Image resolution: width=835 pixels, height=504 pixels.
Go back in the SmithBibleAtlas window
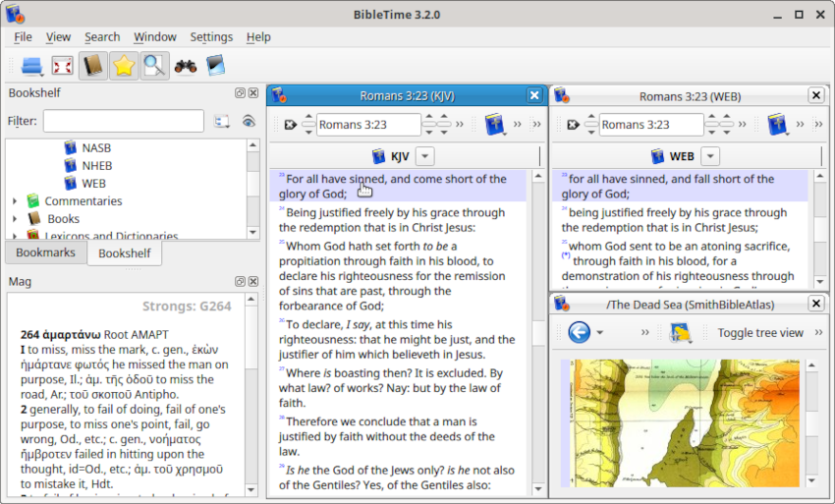[579, 332]
